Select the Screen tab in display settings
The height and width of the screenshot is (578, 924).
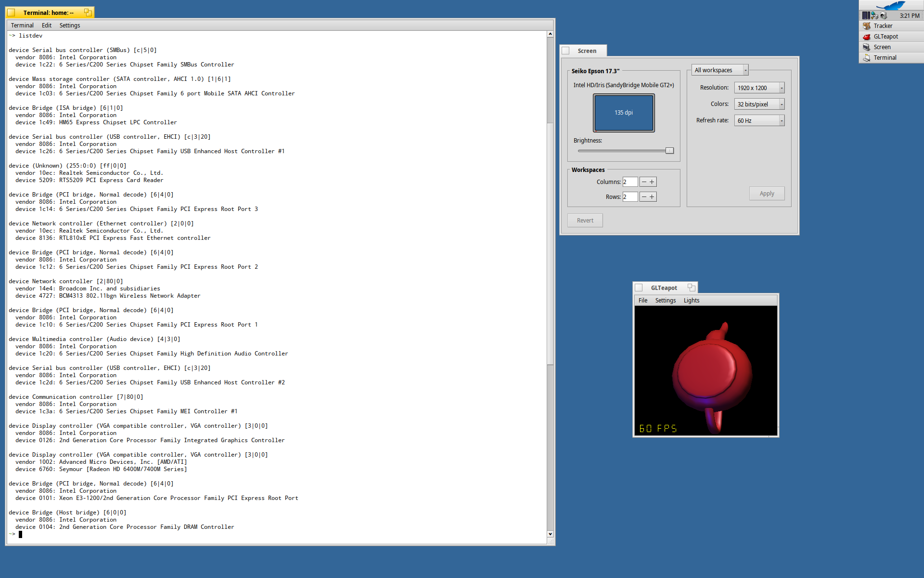click(586, 50)
